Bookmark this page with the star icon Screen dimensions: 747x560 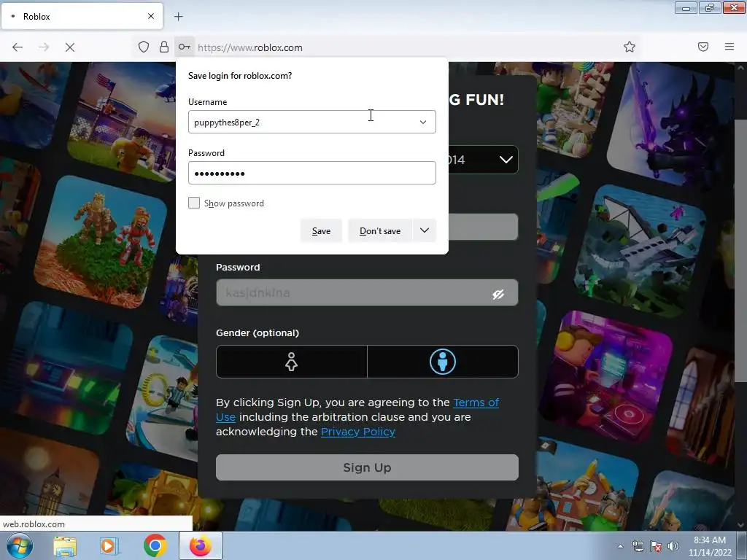[630, 47]
